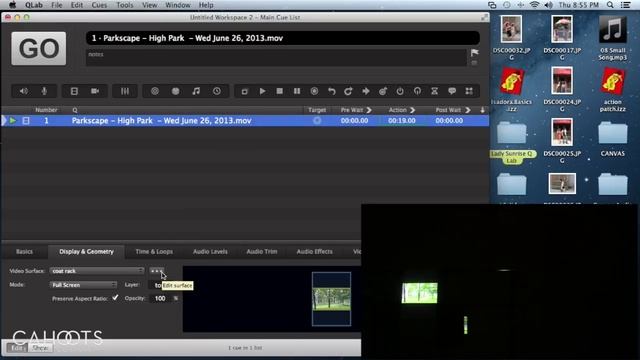Add a MIDI File cue with music-note icon
Viewport: 640px width, 360px height.
click(196, 91)
